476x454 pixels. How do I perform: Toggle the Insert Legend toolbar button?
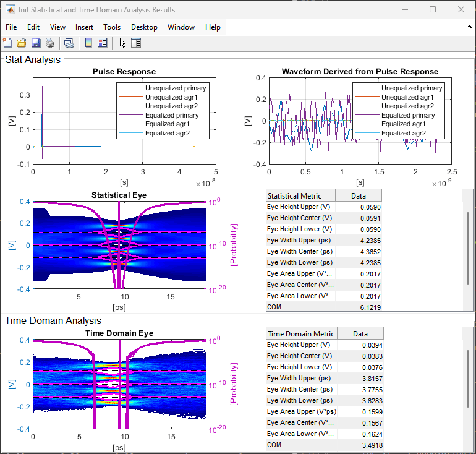pyautogui.click(x=103, y=43)
